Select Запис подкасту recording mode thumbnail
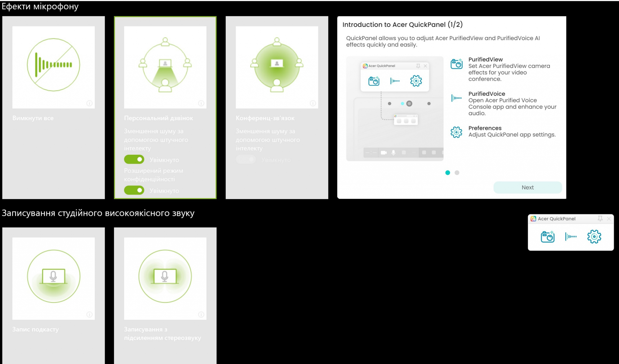Screen dimensions: 619x364 coord(53,278)
